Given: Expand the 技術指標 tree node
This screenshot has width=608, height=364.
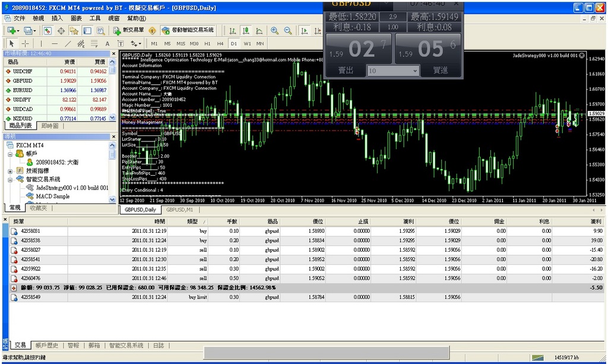Looking at the screenshot, I should coord(11,170).
